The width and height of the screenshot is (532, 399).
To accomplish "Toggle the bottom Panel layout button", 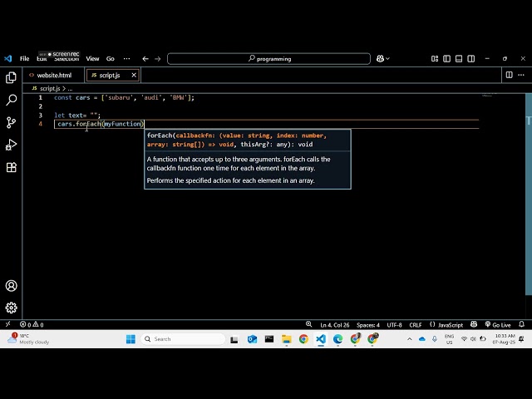I will point(457,59).
